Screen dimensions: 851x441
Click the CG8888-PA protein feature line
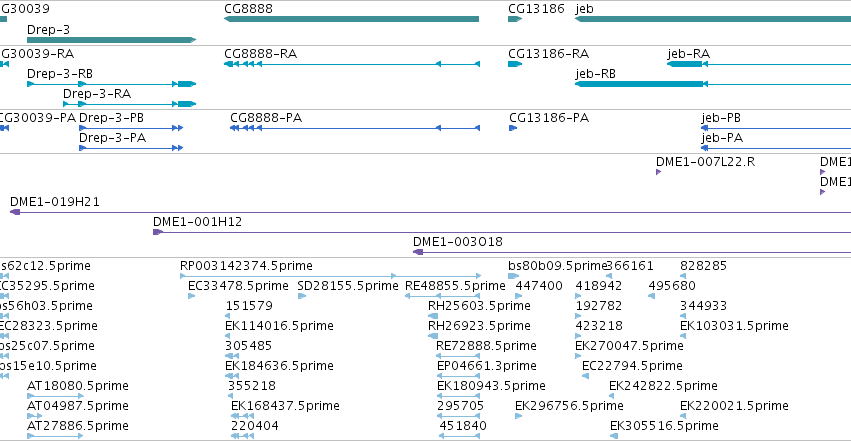pos(355,128)
